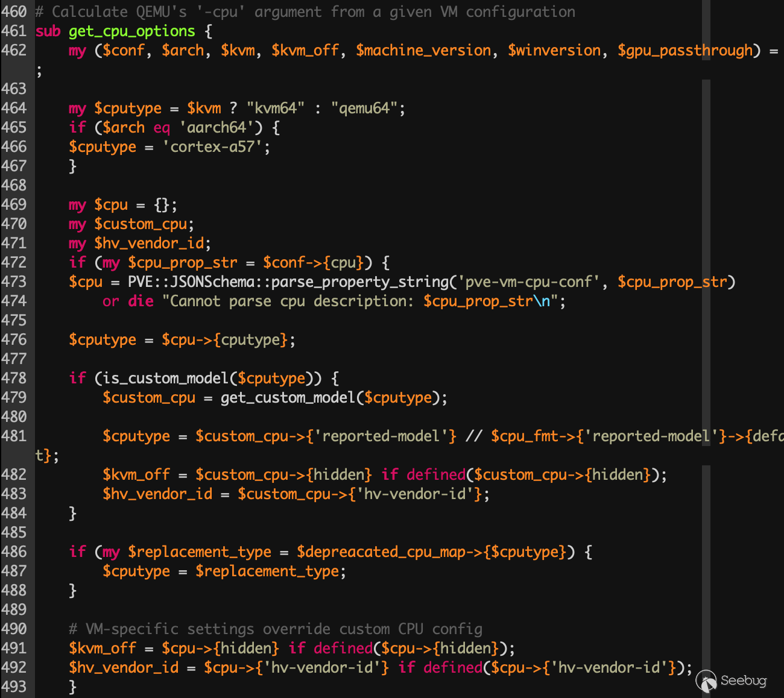Click the 'cortex-a57' string on line 466

point(213,147)
